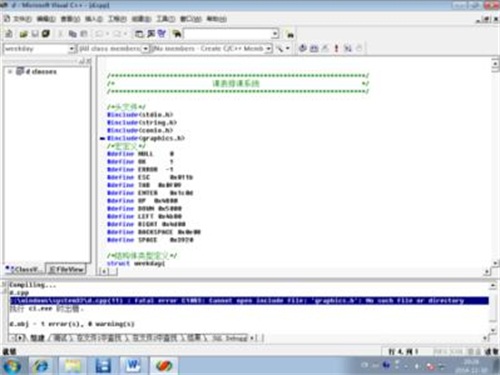The height and width of the screenshot is (375, 500).
Task: Click the Open file toolbar icon
Action: tap(23, 34)
